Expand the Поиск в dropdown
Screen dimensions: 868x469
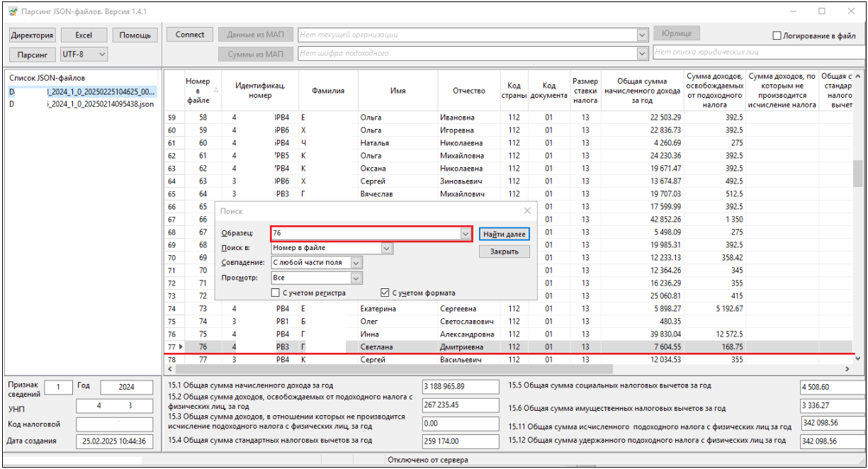tap(387, 249)
